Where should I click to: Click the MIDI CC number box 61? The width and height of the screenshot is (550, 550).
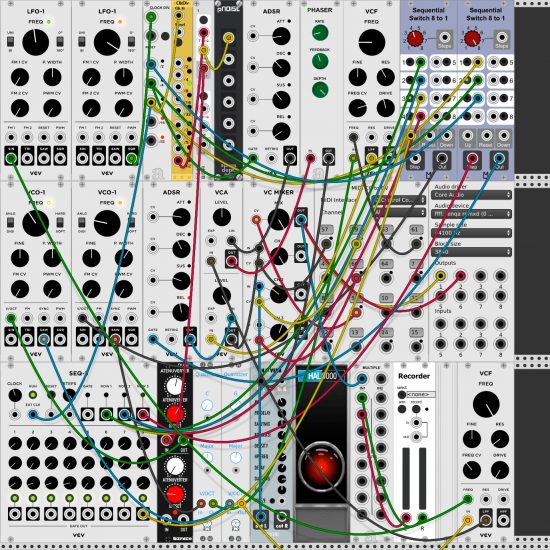(x=416, y=229)
